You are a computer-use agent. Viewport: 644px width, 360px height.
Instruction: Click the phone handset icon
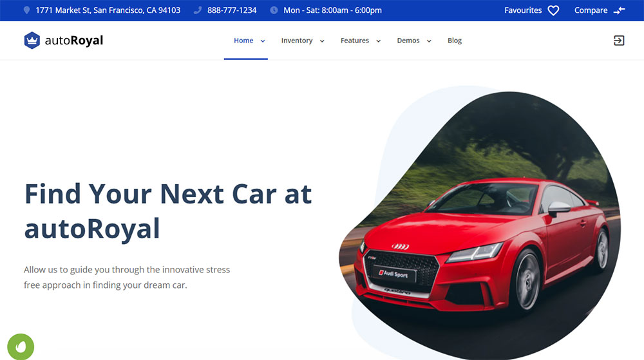coord(198,10)
